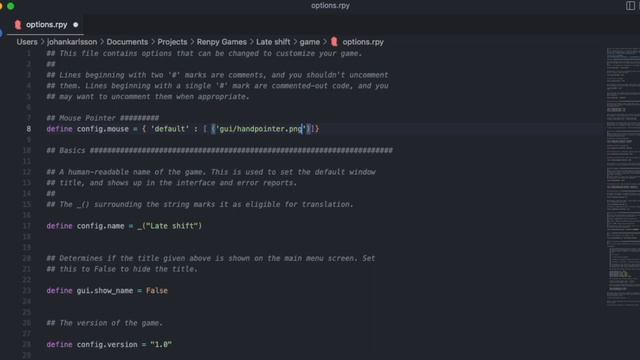Click line number 17 in the gutter
This screenshot has width=640, height=360.
[x=27, y=226]
